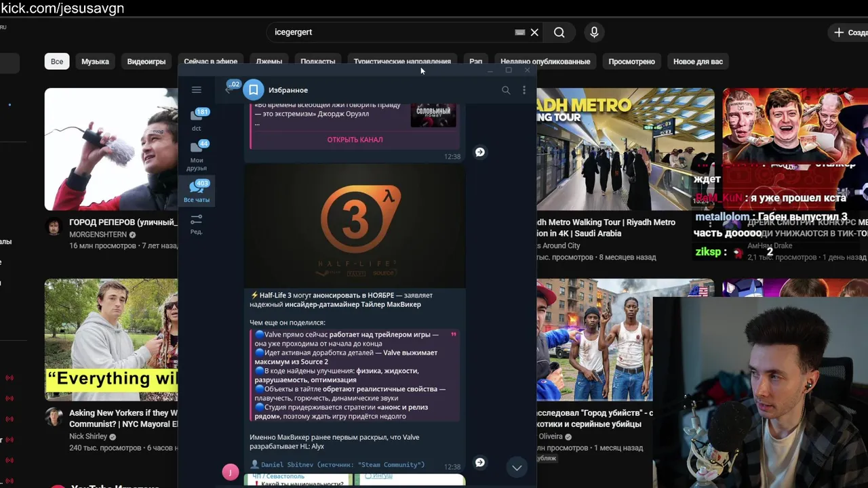868x488 pixels.
Task: Click the Nick Shirley channel avatar
Action: click(54, 417)
